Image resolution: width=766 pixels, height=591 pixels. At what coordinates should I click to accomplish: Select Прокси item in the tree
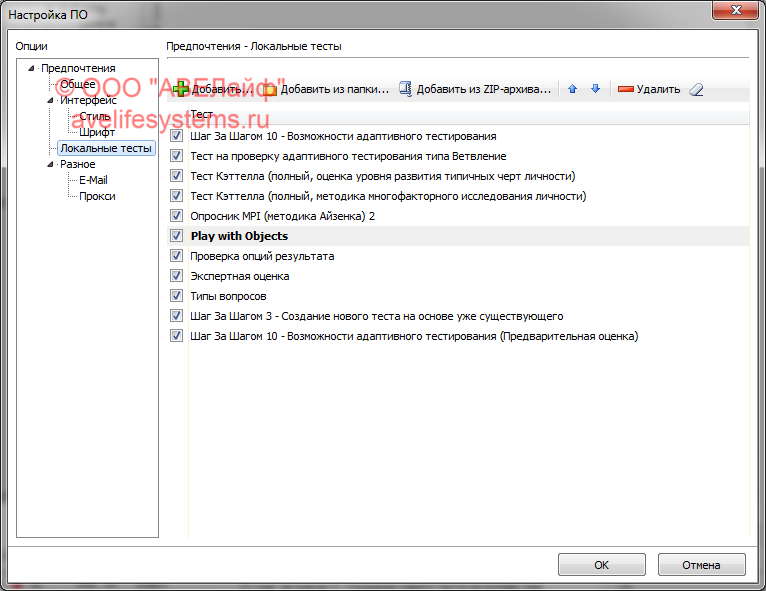point(97,196)
